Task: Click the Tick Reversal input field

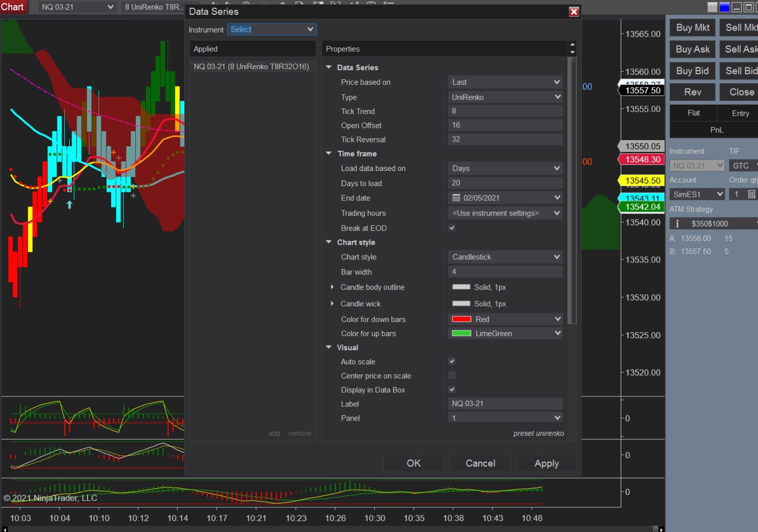Action: [x=505, y=139]
